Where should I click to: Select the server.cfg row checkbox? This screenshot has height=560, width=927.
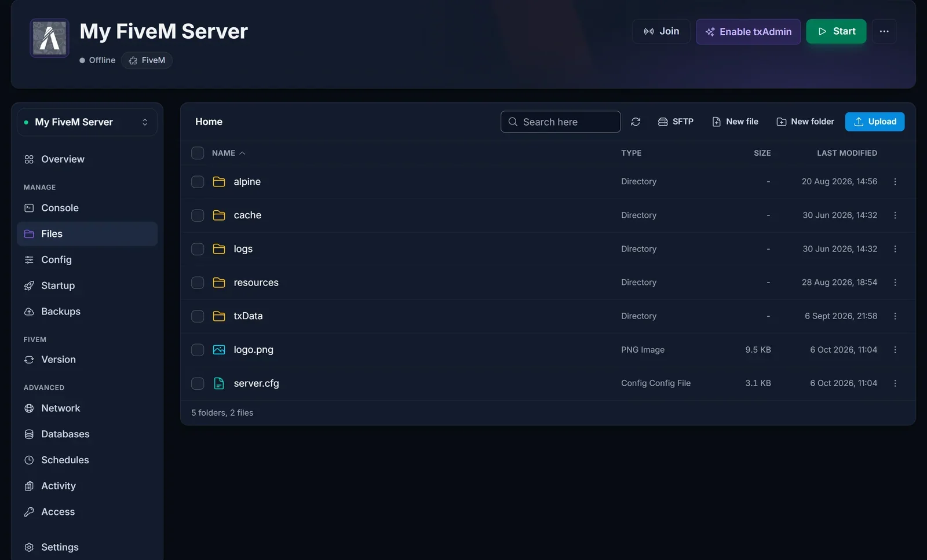(198, 383)
